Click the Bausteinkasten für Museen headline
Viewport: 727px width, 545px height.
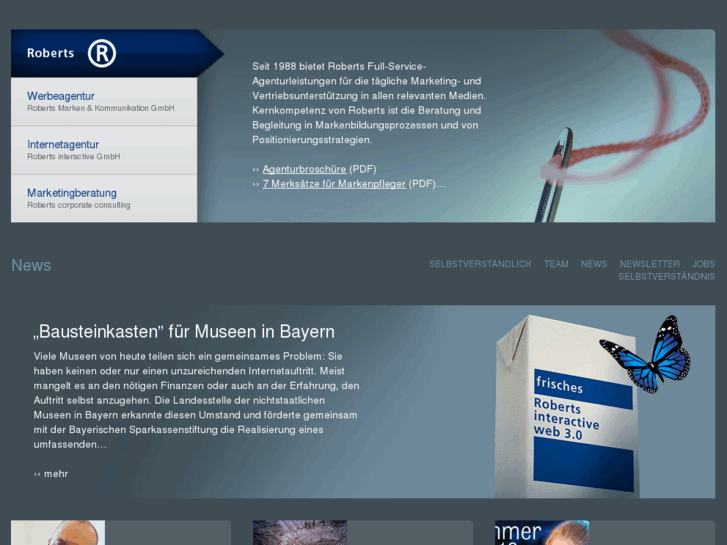point(184,332)
